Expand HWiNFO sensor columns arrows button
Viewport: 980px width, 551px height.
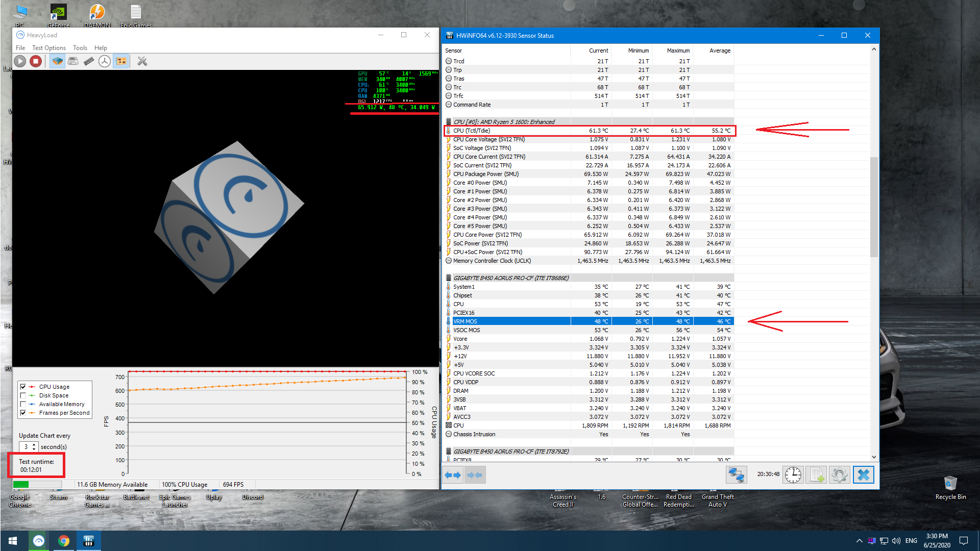(x=453, y=475)
